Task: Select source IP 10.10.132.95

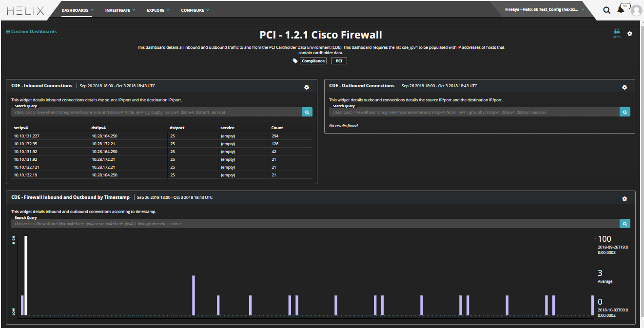Action: click(25, 144)
